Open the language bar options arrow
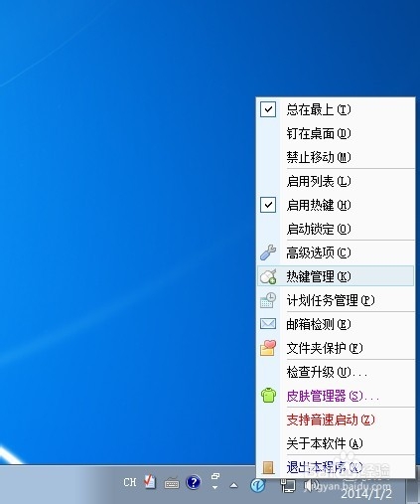Screen dimensions: 420x504 pos(214,487)
